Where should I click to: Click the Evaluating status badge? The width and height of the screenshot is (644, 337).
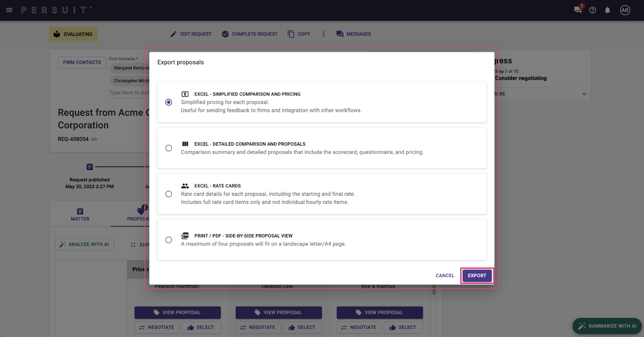(73, 34)
